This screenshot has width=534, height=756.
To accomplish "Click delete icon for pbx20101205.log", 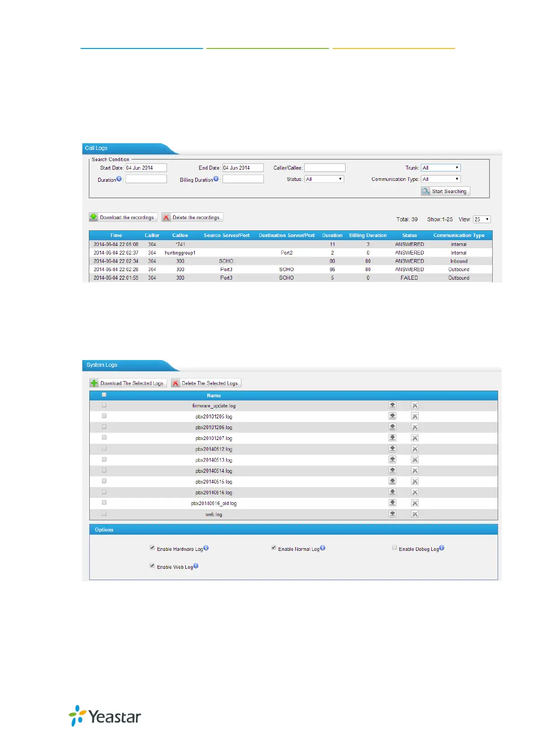I will pyautogui.click(x=415, y=417).
